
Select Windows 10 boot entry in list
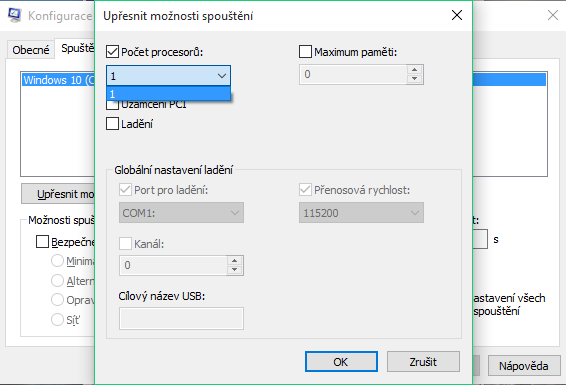(58, 80)
